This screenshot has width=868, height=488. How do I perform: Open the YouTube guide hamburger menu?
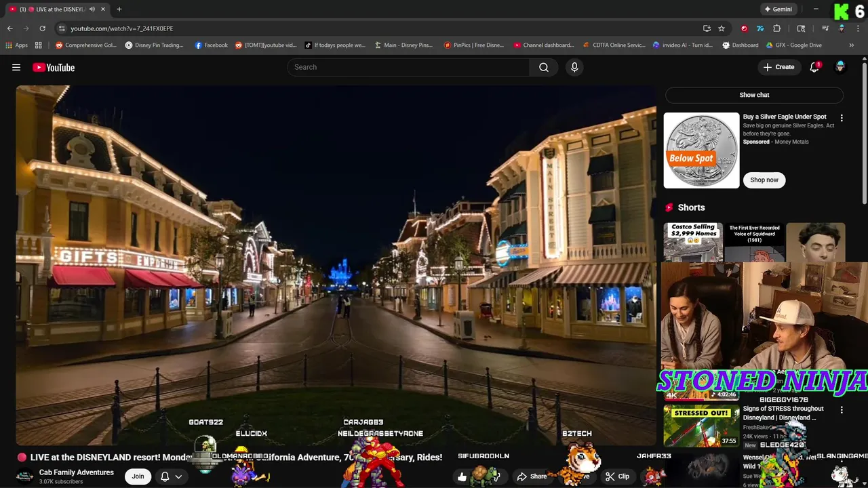click(x=16, y=67)
